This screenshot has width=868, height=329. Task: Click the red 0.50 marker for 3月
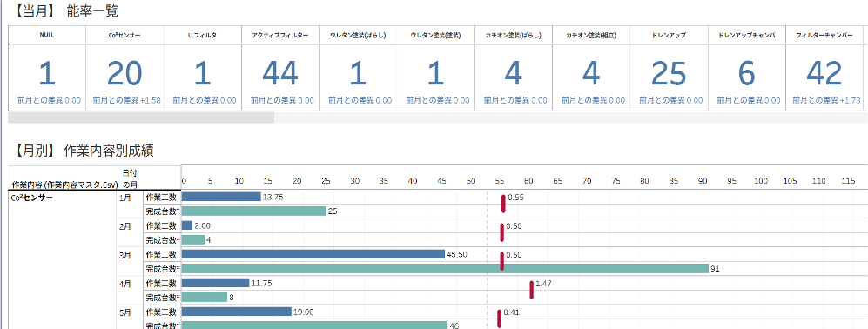pyautogui.click(x=502, y=261)
